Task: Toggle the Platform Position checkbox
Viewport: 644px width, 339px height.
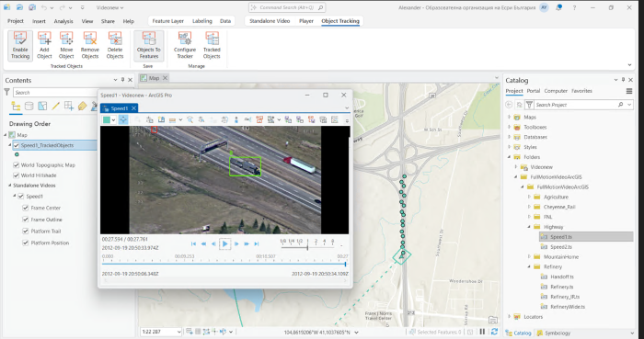Action: tap(26, 243)
